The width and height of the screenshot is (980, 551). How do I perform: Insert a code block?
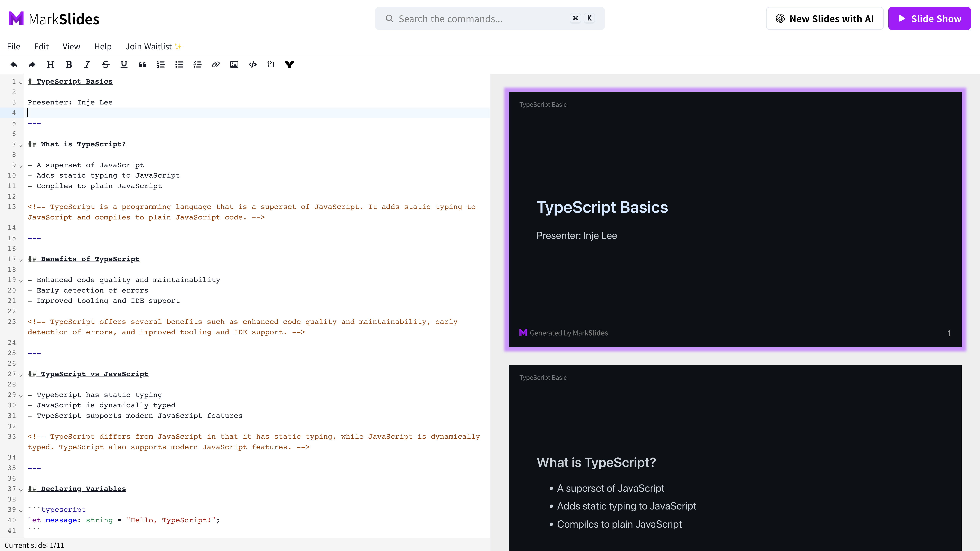pos(253,65)
